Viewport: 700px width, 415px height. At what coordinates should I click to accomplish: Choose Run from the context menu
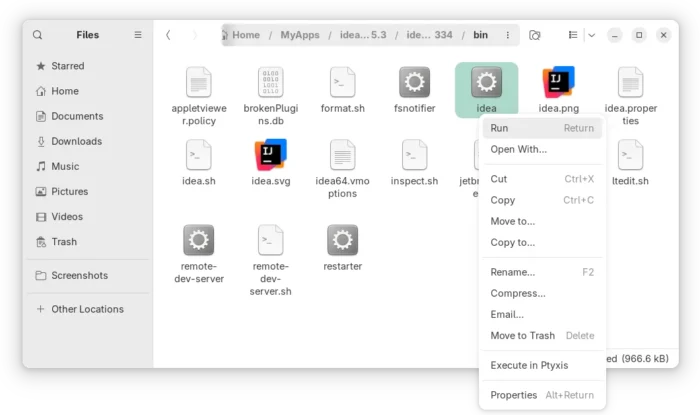pyautogui.click(x=499, y=128)
